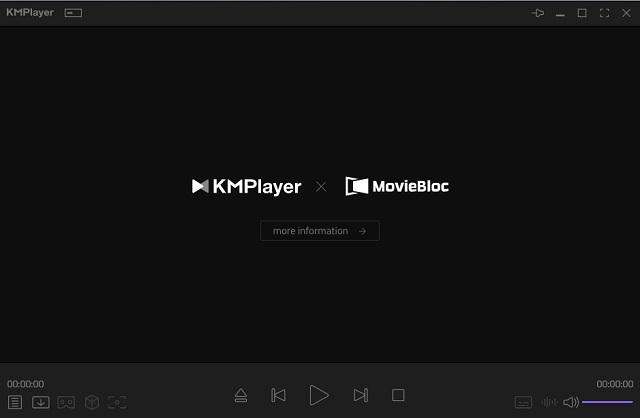The image size is (640, 418).
Task: Open the KMPlayer title menu
Action: coord(30,13)
